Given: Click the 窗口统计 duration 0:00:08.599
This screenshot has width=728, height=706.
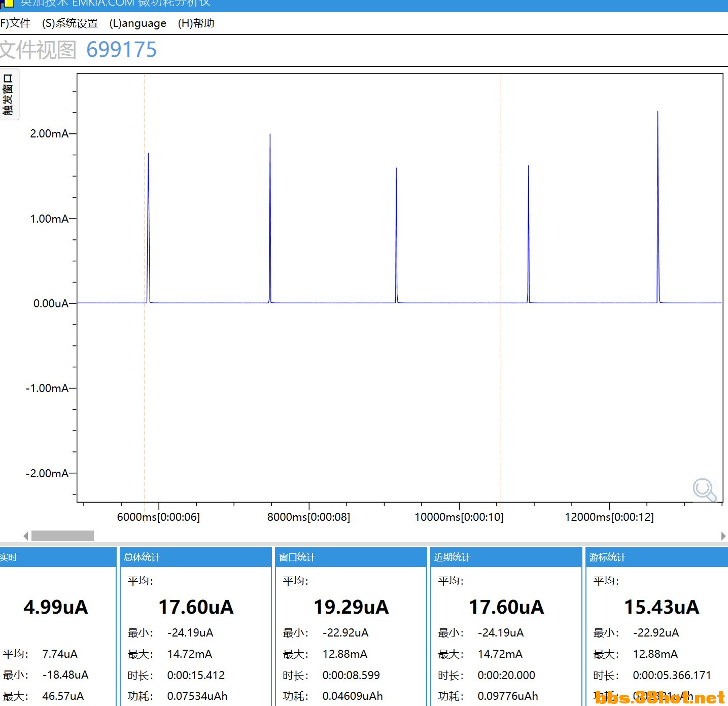Looking at the screenshot, I should tap(351, 676).
